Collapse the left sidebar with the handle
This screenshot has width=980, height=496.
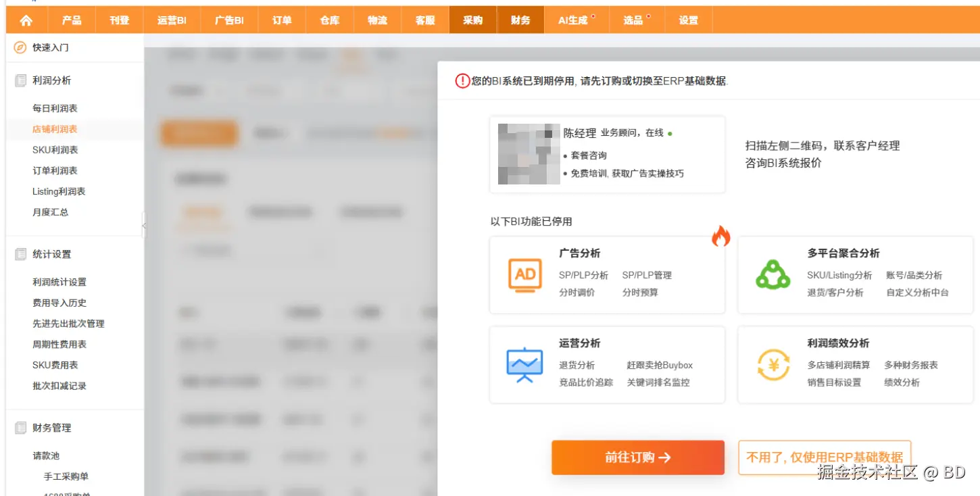pyautogui.click(x=143, y=224)
